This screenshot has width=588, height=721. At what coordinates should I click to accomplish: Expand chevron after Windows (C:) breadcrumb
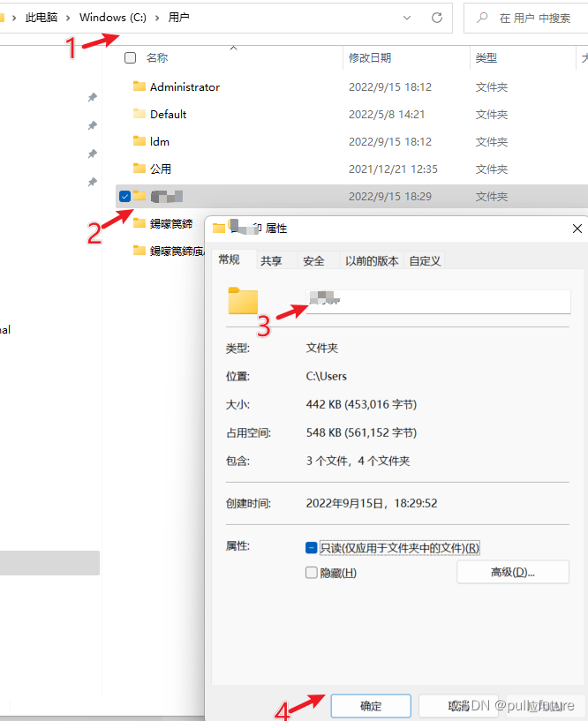tap(157, 18)
